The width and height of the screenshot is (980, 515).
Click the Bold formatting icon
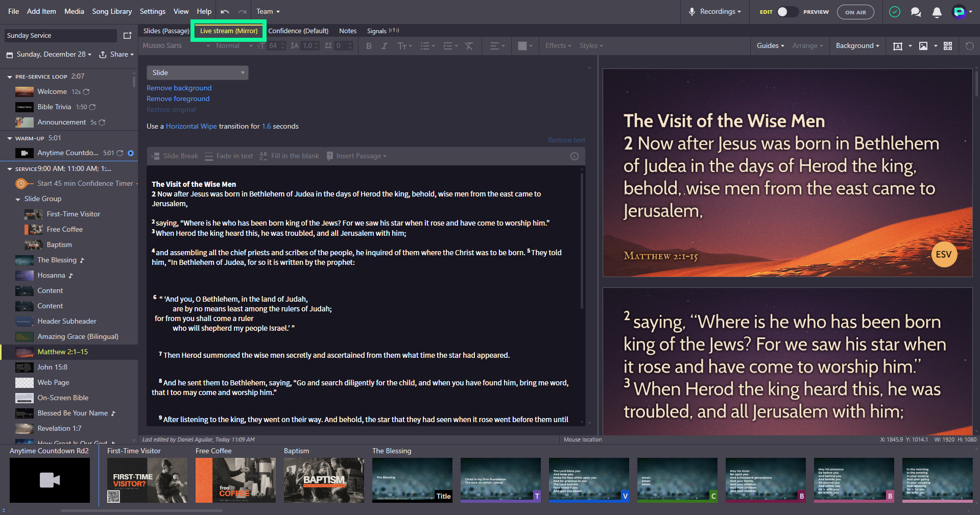(369, 46)
